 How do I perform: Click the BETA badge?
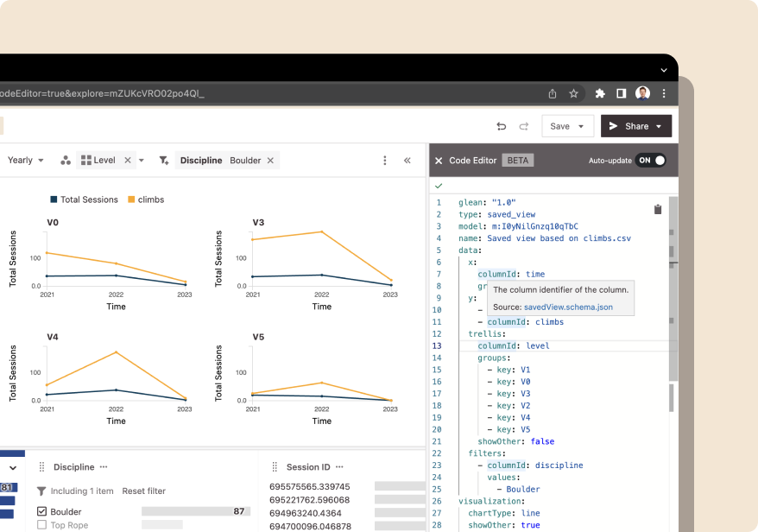click(518, 161)
